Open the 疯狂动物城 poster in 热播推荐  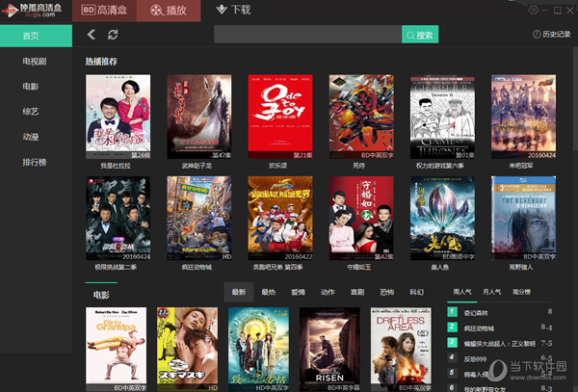(x=199, y=218)
